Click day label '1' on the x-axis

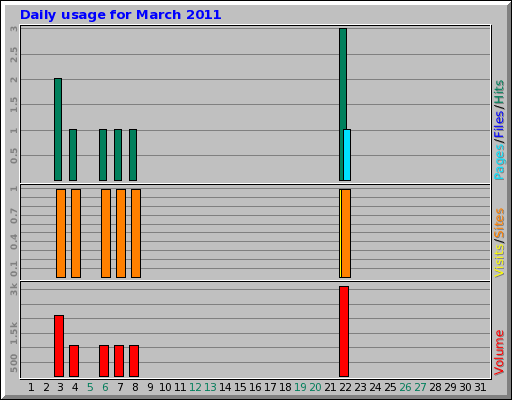pyautogui.click(x=31, y=387)
